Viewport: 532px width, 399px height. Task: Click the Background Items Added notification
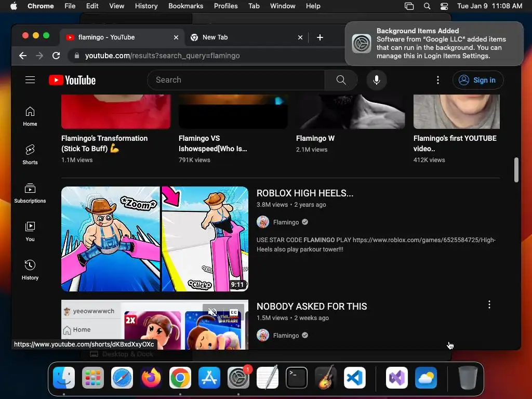tap(434, 44)
